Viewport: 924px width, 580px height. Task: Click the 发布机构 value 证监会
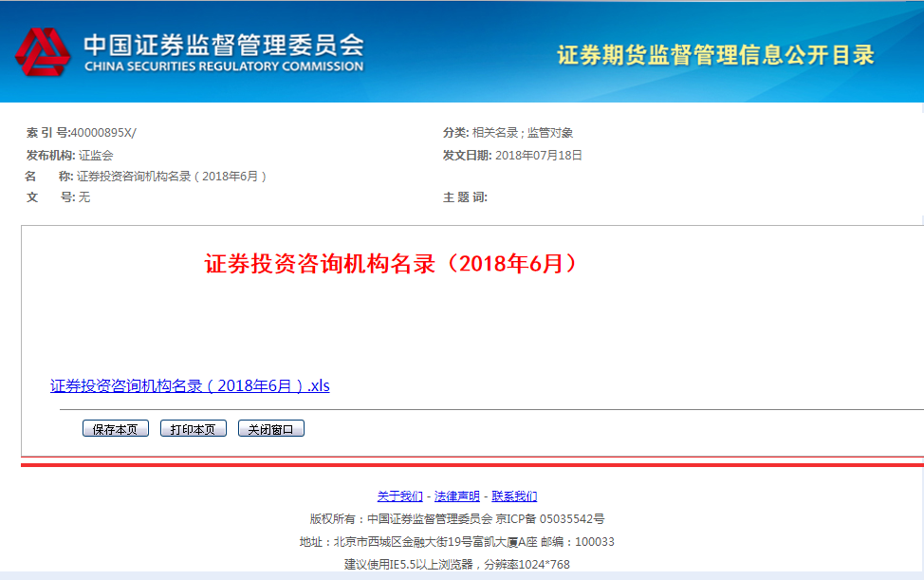pyautogui.click(x=96, y=156)
